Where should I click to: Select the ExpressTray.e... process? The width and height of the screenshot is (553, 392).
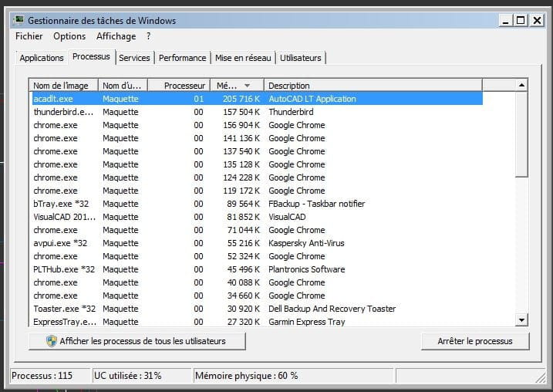tap(258, 322)
